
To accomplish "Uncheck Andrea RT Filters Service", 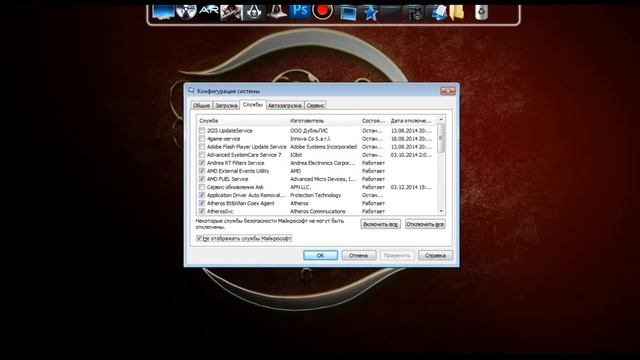I will 202,163.
